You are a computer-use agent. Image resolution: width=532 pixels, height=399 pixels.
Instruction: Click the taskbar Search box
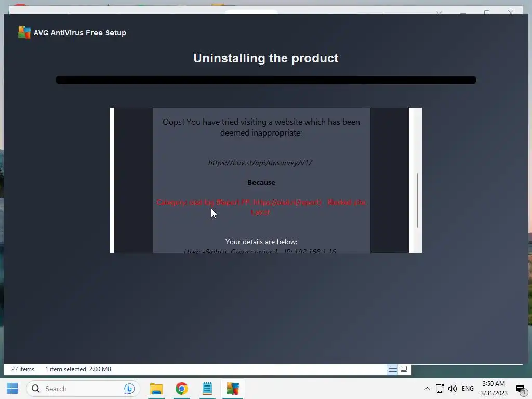pos(83,389)
